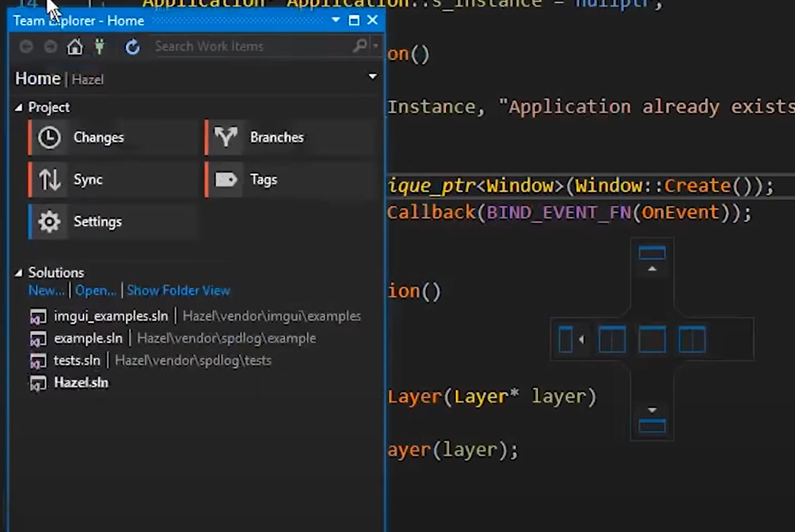The image size is (795, 532).
Task: Click the branch fork icon
Action: (x=226, y=137)
